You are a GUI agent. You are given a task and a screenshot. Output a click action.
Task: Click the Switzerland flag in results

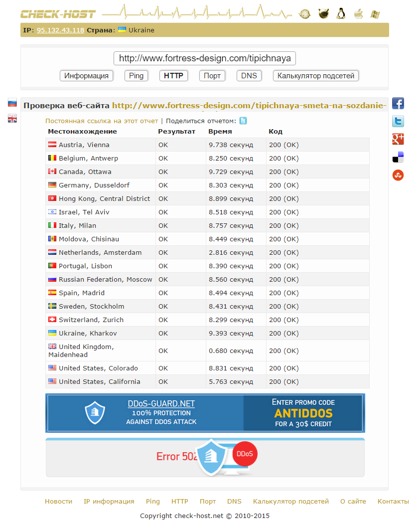click(x=52, y=320)
